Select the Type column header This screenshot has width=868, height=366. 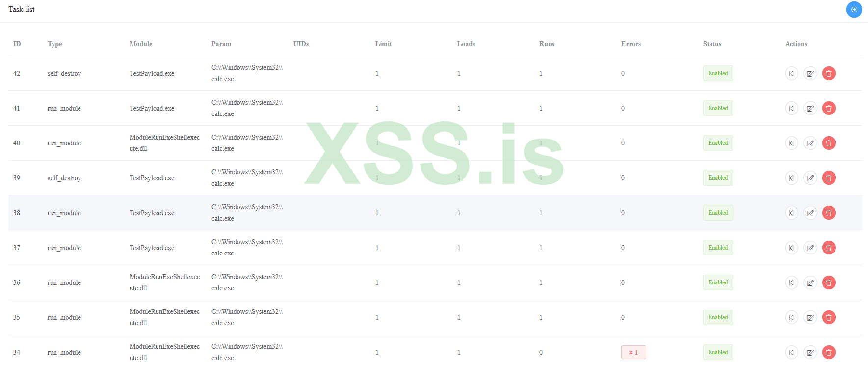click(55, 44)
